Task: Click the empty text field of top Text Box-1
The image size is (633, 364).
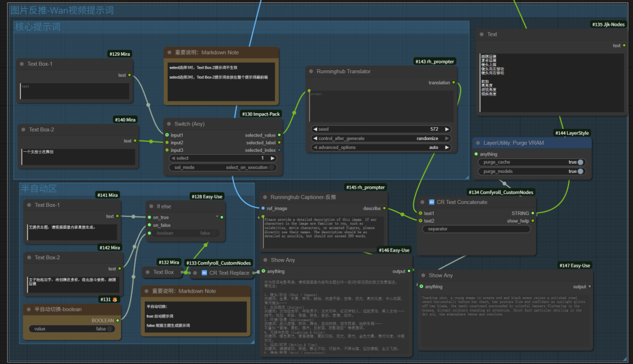Action: coord(74,91)
